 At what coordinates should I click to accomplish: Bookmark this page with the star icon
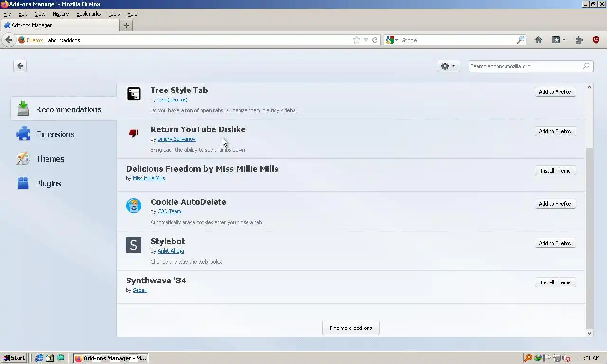point(357,40)
